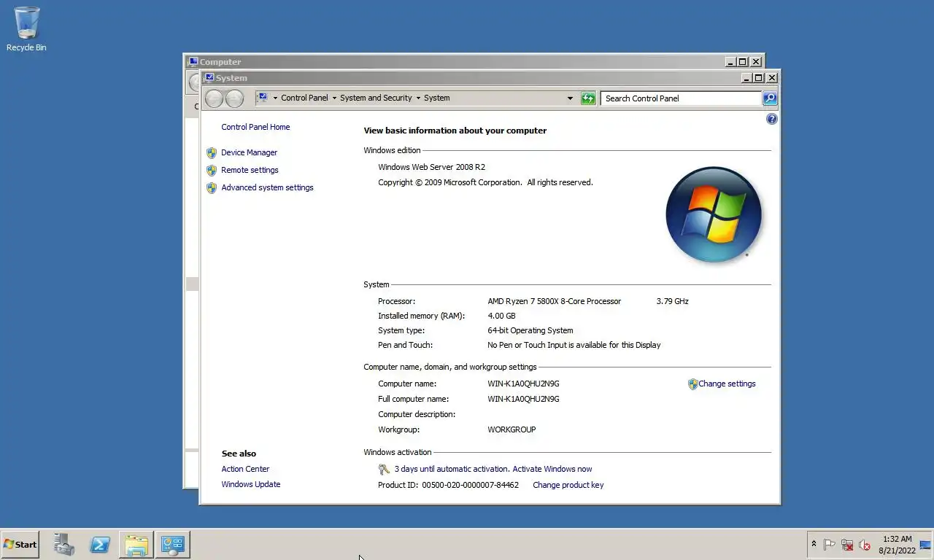This screenshot has width=934, height=560.
Task: Click the address bar computer icon
Action: [x=263, y=98]
